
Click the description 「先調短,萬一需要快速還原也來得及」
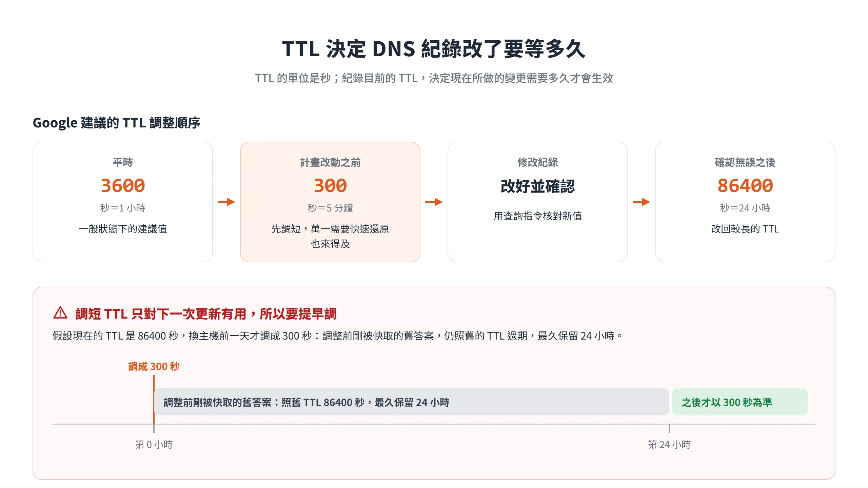click(x=330, y=236)
